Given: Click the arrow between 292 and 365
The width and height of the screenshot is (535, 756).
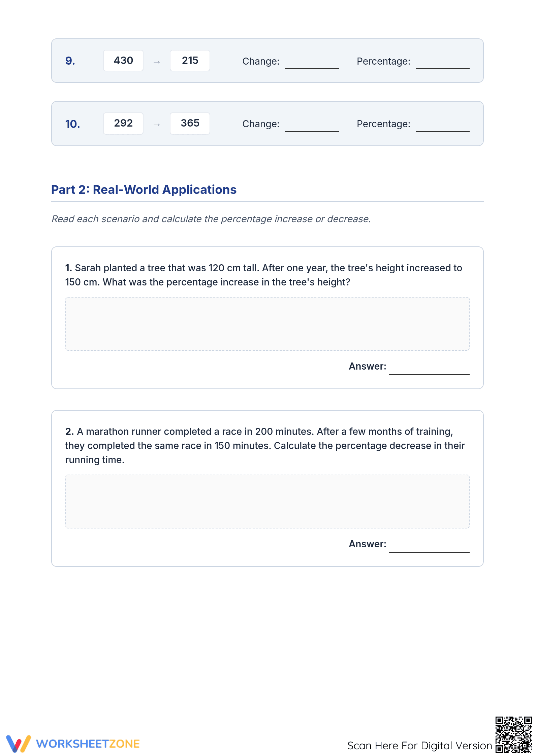Looking at the screenshot, I should (x=157, y=125).
